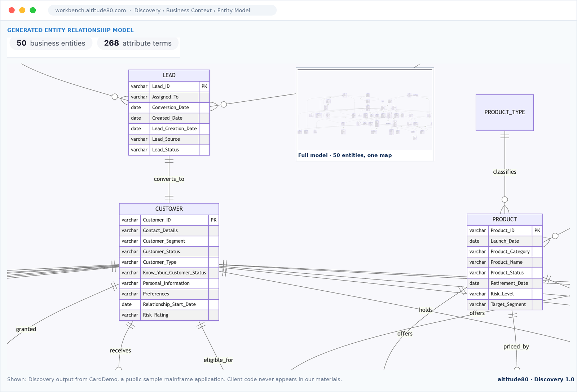Click the red close window button
Screen dimensions: 577x392
pyautogui.click(x=12, y=10)
